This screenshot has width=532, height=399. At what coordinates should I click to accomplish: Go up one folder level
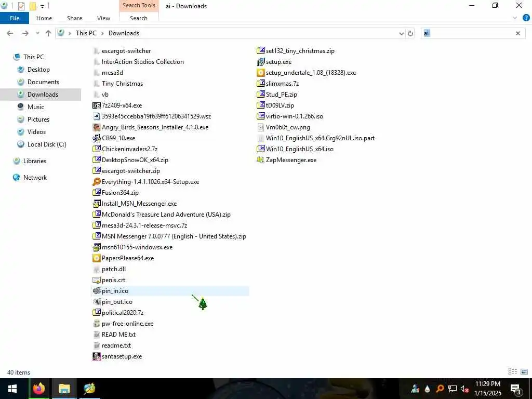(48, 33)
